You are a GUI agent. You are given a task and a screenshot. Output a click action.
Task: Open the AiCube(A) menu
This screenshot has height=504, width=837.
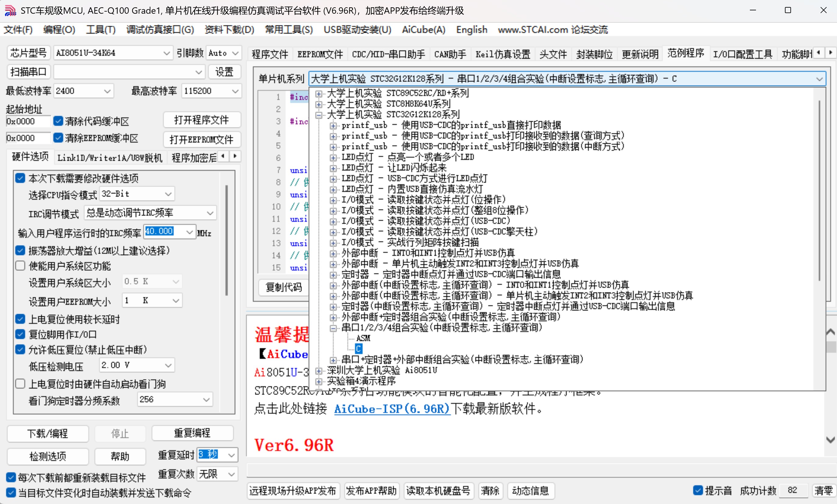(424, 30)
